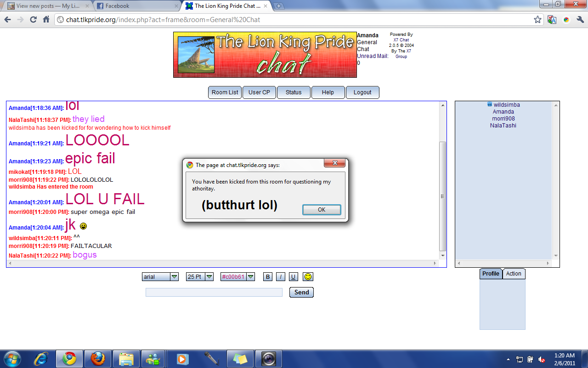Go to the home page icon
Image resolution: width=588 pixels, height=368 pixels.
click(46, 20)
